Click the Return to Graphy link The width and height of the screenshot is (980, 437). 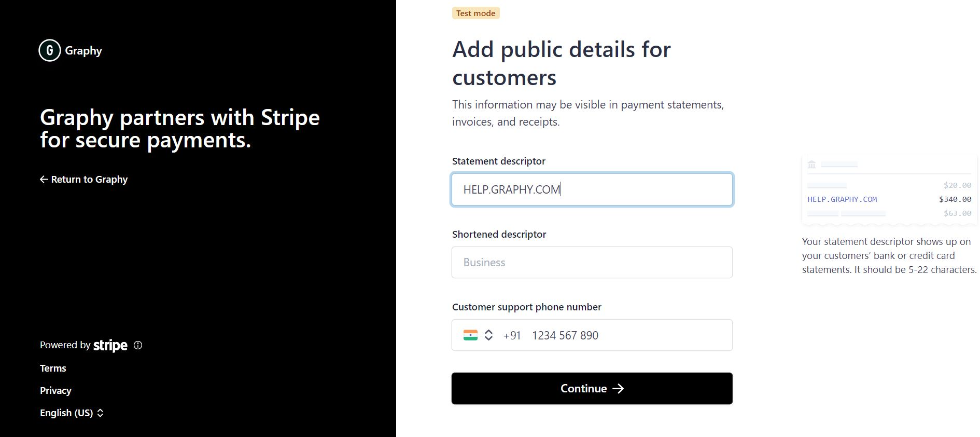[89, 179]
